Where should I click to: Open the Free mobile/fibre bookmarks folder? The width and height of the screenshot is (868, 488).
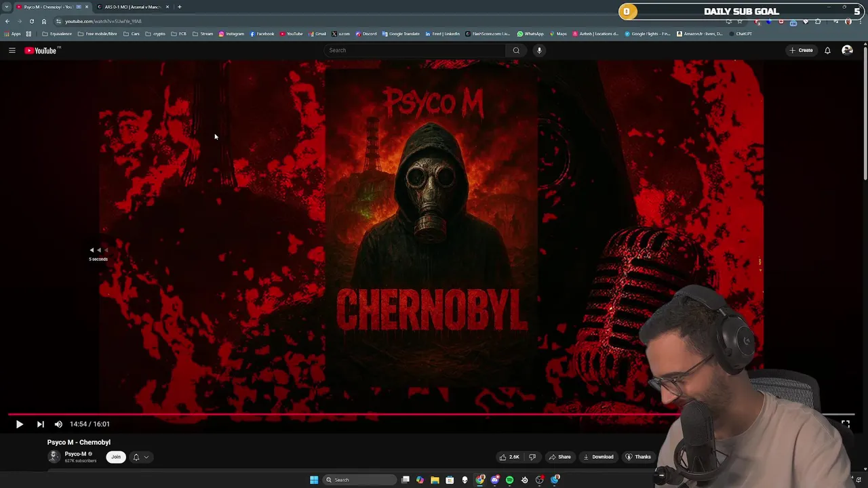(x=98, y=34)
